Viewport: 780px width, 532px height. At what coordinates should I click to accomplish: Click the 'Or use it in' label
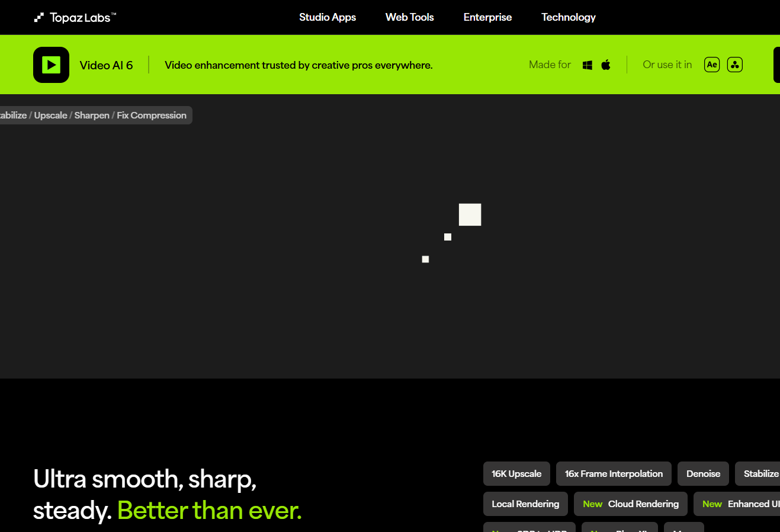667,65
